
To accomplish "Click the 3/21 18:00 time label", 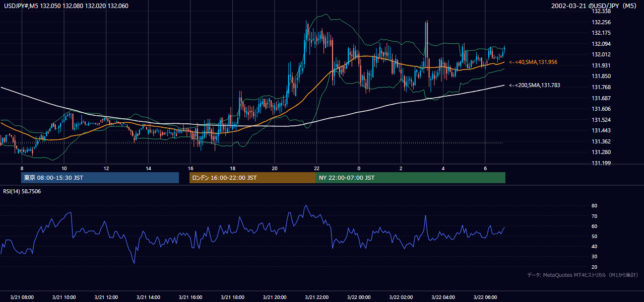I will [232, 297].
